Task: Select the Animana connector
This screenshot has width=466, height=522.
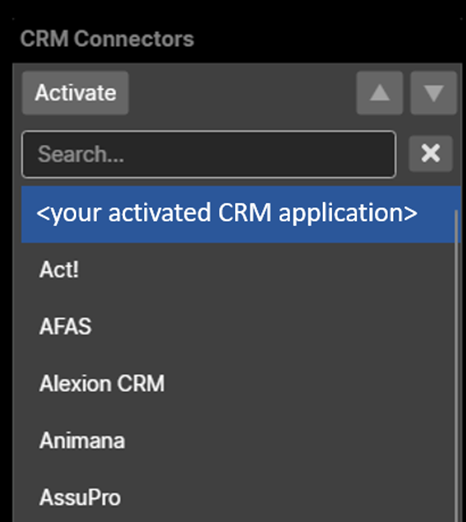Action: pos(238,441)
